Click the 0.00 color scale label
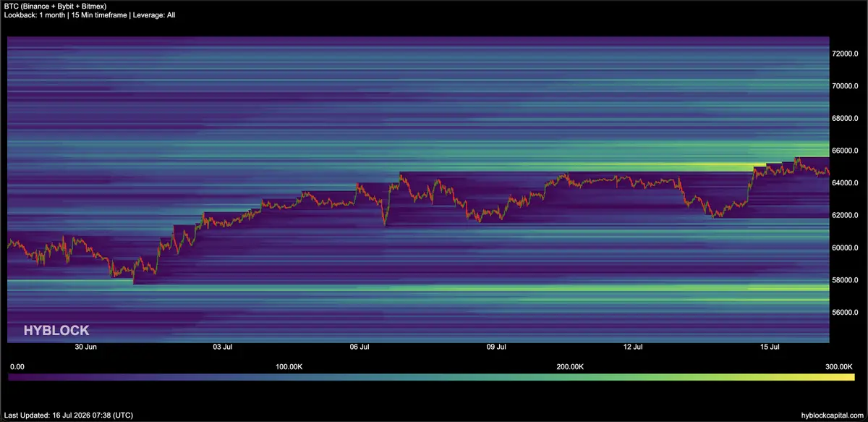 [x=17, y=367]
